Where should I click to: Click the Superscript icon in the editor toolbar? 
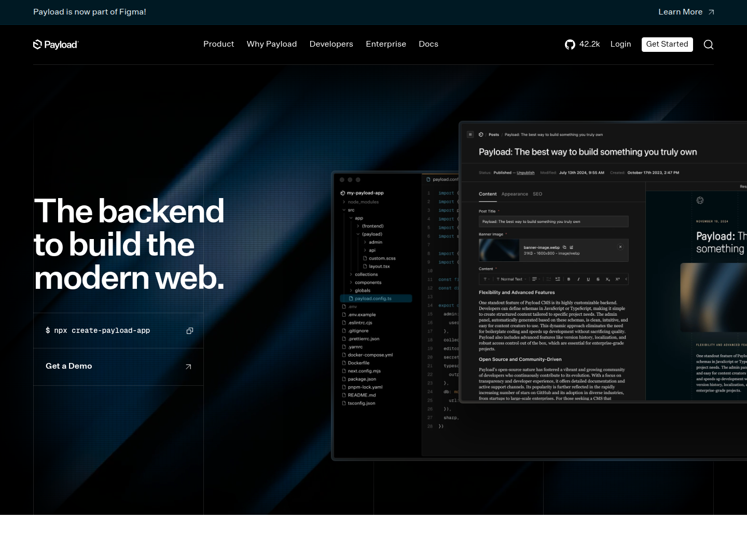618,279
